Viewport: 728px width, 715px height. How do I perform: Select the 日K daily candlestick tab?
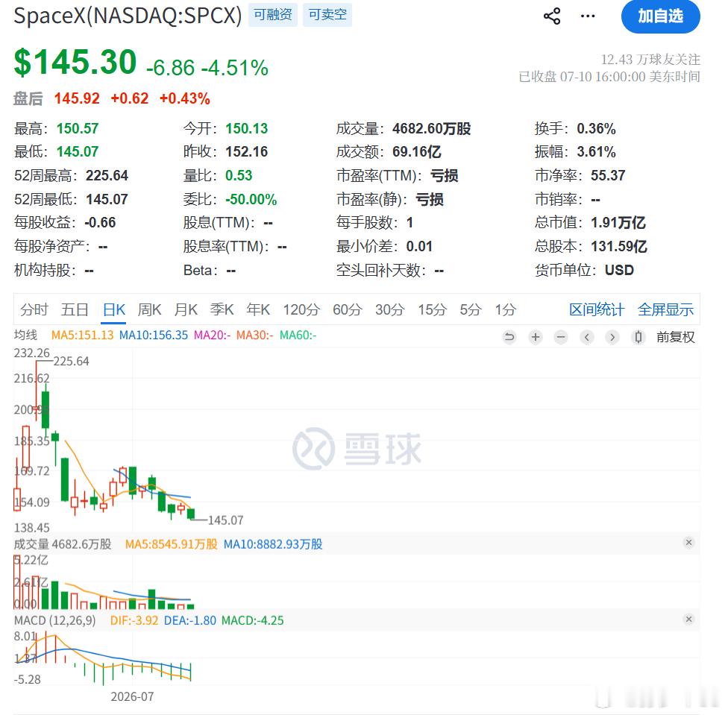(x=113, y=309)
